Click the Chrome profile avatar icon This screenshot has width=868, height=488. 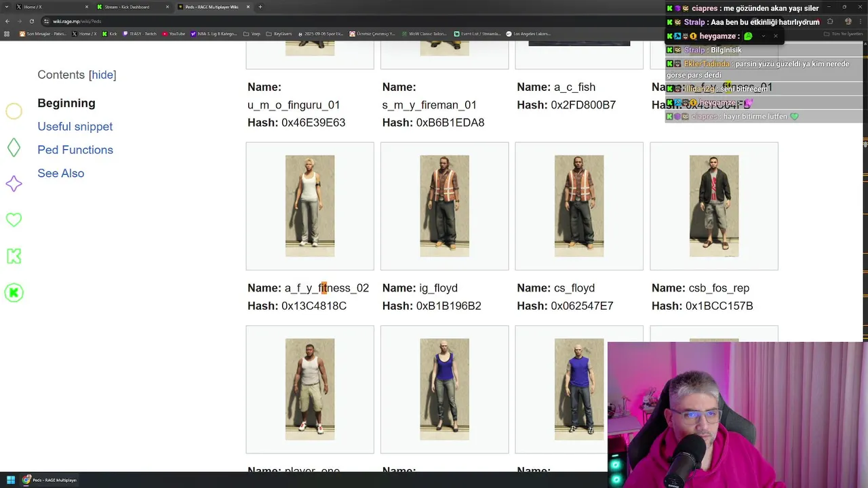pos(848,21)
